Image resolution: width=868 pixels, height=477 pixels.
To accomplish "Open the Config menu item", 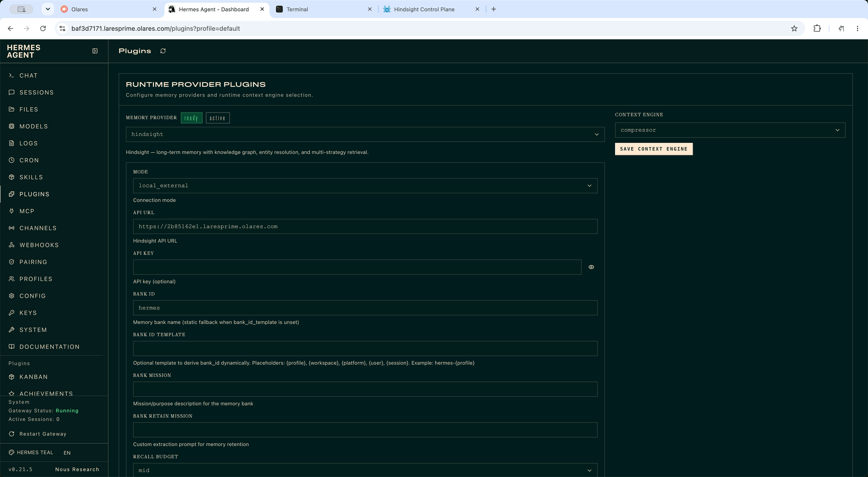I will (54, 296).
